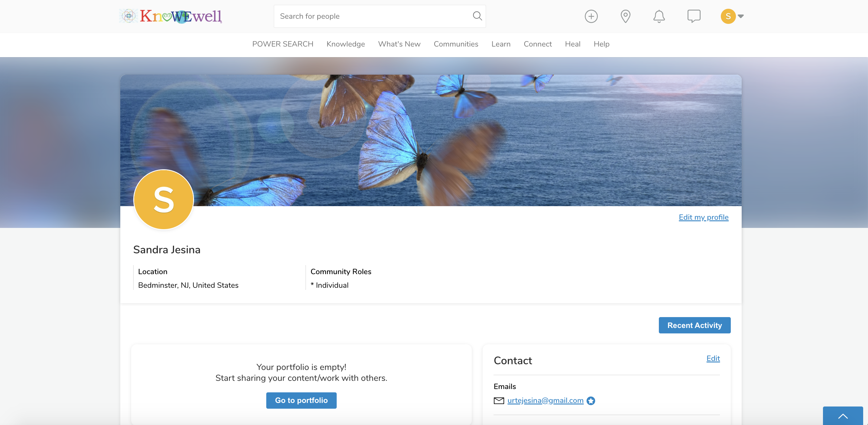Click the primary email star badge

[x=591, y=401]
